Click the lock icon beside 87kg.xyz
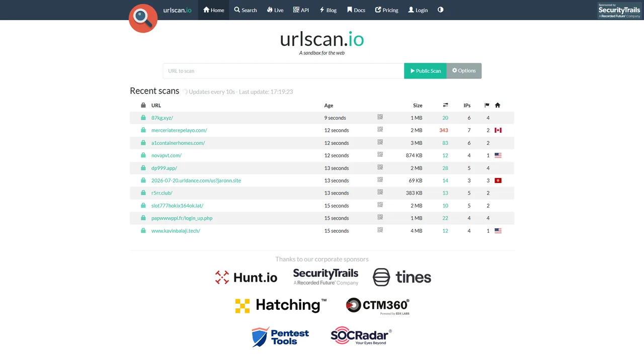This screenshot has width=644, height=362. point(143,117)
